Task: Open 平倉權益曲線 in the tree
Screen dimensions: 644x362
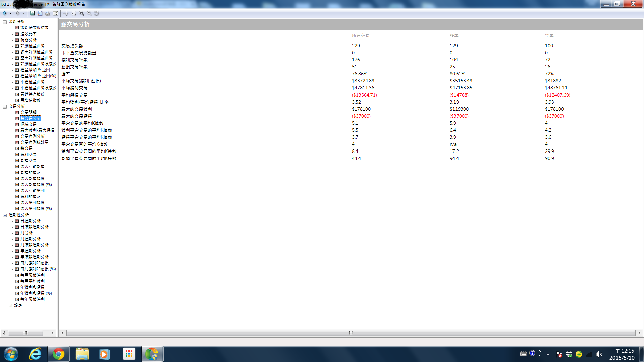Action: [32, 82]
